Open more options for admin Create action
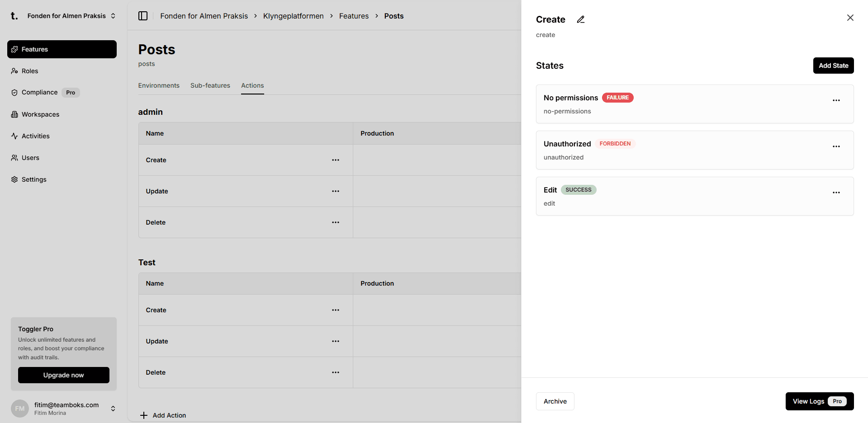The image size is (868, 423). [x=335, y=160]
